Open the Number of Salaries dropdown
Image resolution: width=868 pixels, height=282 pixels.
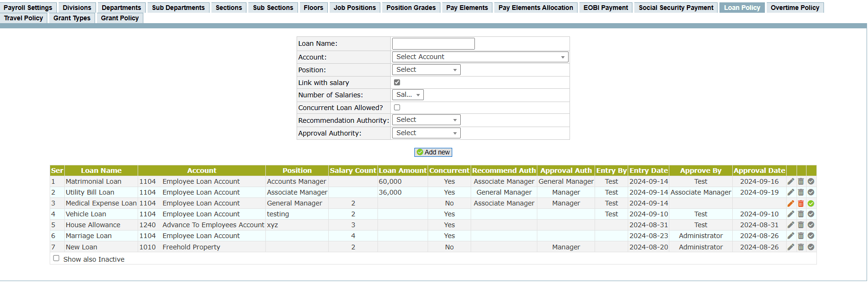pyautogui.click(x=407, y=95)
